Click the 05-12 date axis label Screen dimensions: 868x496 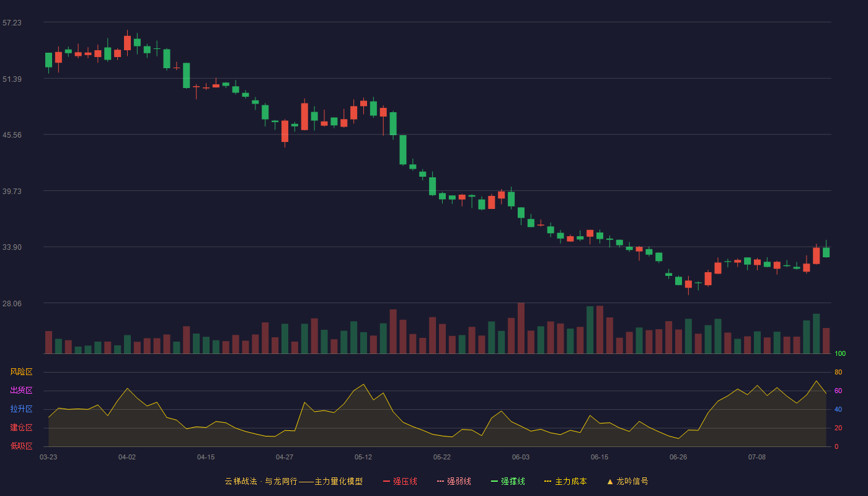pyautogui.click(x=363, y=457)
